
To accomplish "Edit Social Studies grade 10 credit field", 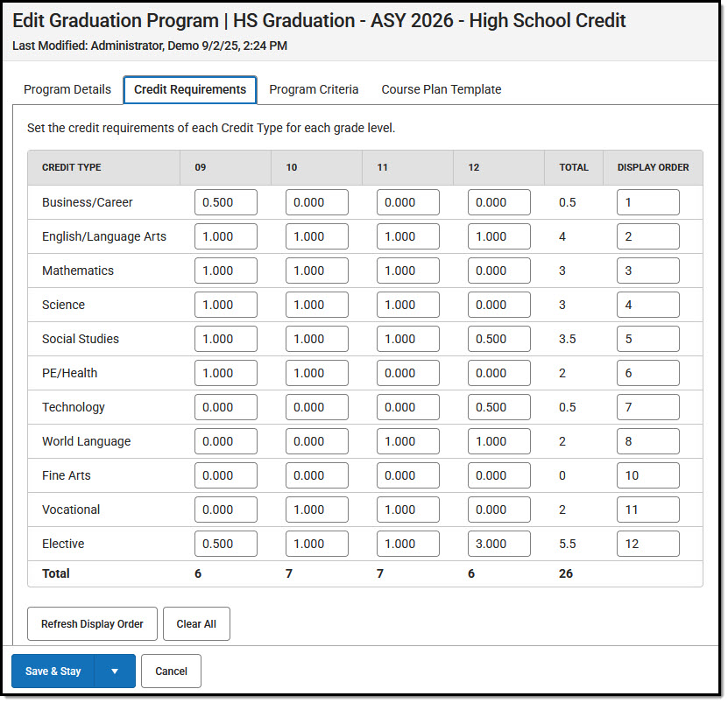I will (x=316, y=338).
